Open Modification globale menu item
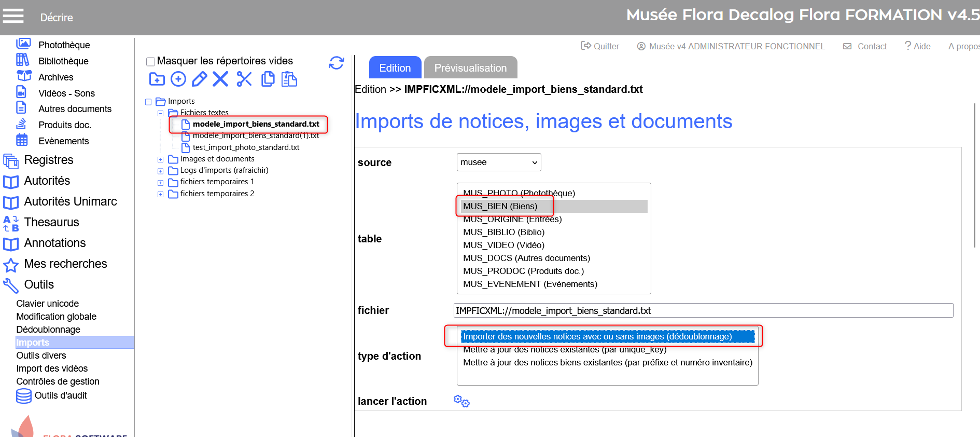This screenshot has width=980, height=437. pyautogui.click(x=57, y=317)
